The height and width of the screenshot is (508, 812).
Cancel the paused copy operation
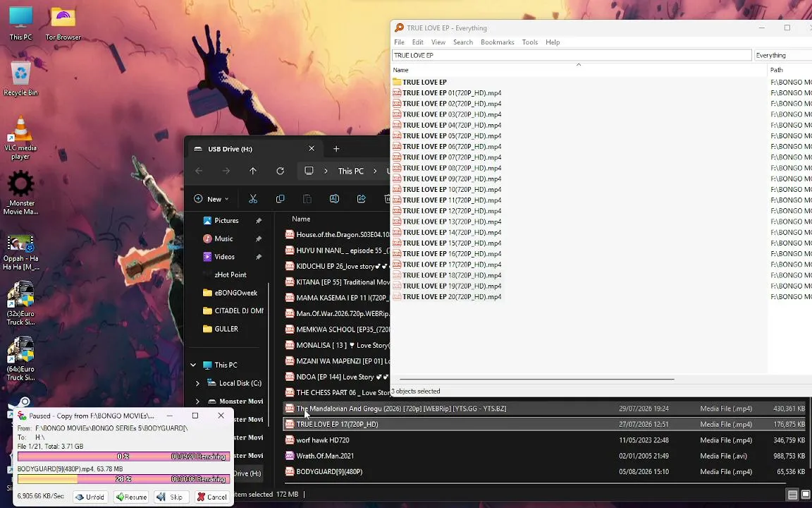tap(211, 497)
